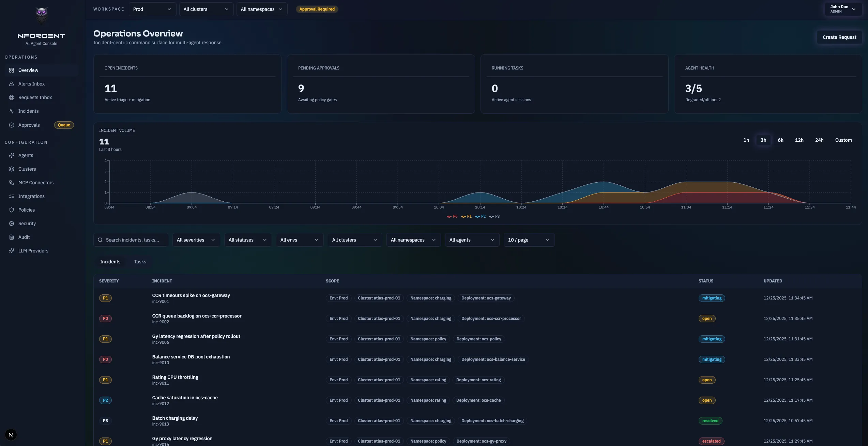Open the Alerts Inbox from the sidebar
This screenshot has height=446, width=868.
click(12, 84)
